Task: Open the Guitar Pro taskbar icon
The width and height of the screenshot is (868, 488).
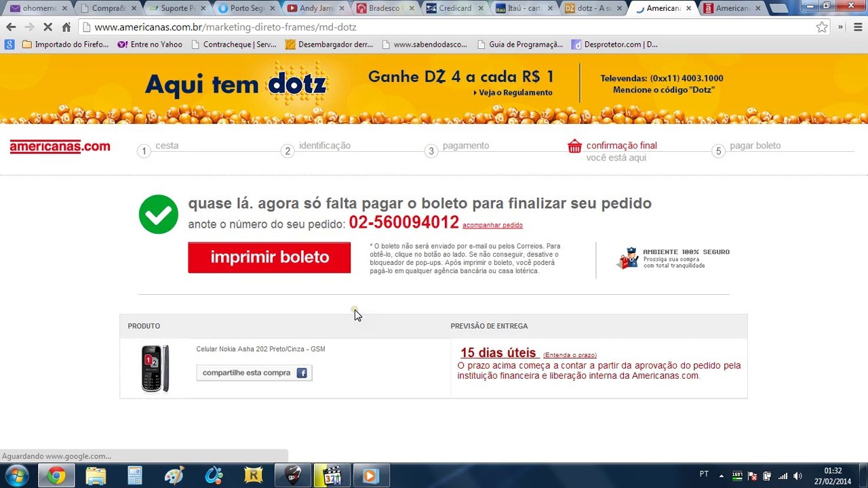Action: (292, 476)
